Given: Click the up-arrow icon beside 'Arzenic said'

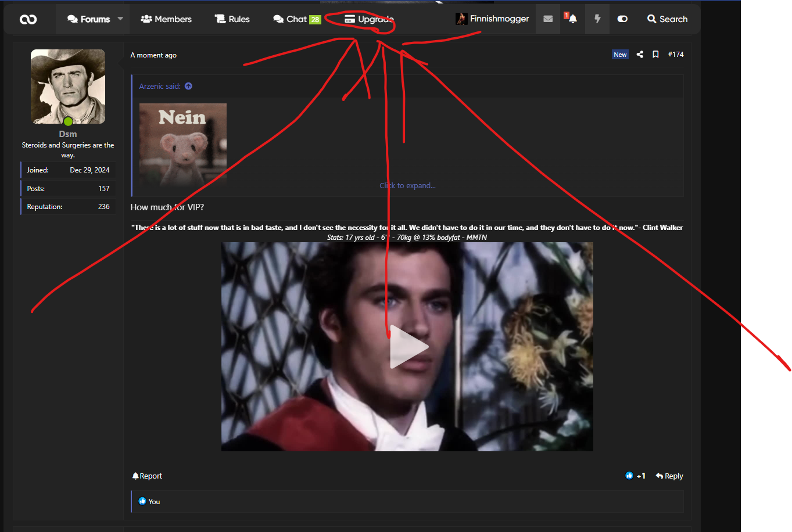Looking at the screenshot, I should point(188,87).
